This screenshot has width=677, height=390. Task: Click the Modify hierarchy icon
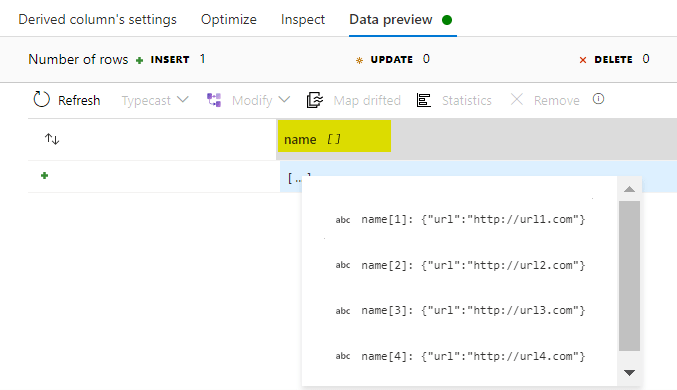214,100
